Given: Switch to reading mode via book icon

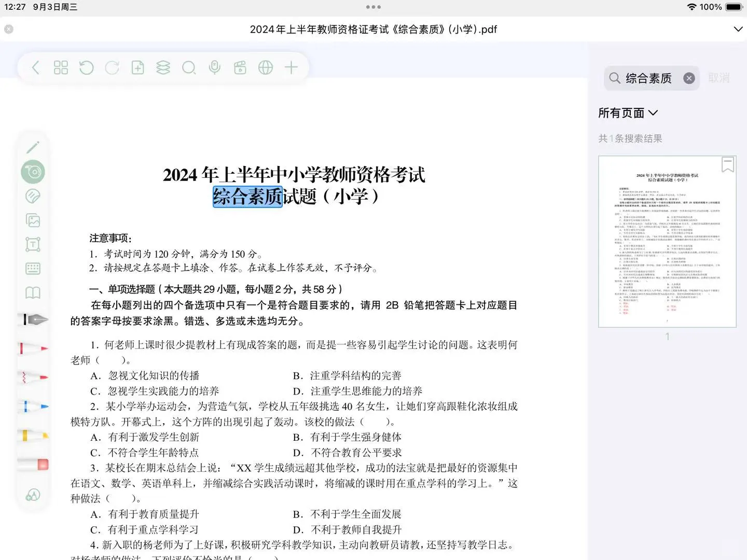Looking at the screenshot, I should tap(33, 292).
